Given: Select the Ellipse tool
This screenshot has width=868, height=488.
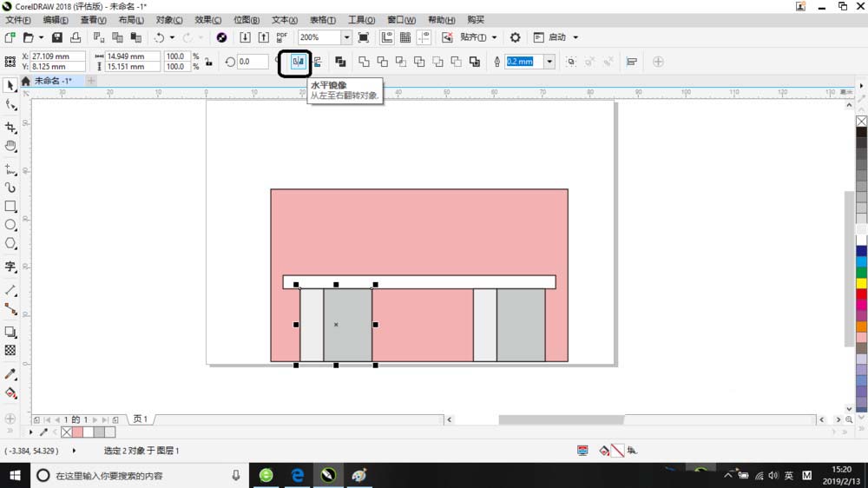Looking at the screenshot, I should [10, 225].
